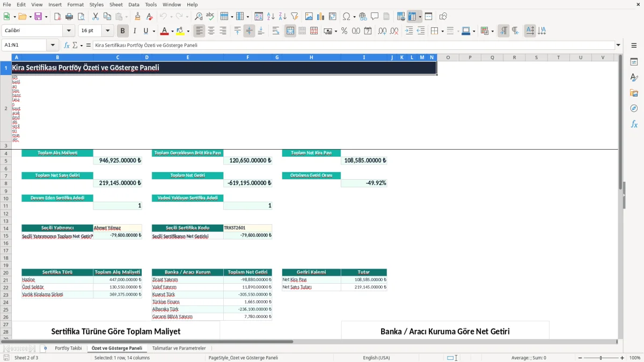
Task: Export directly as PDF
Action: (x=57, y=17)
